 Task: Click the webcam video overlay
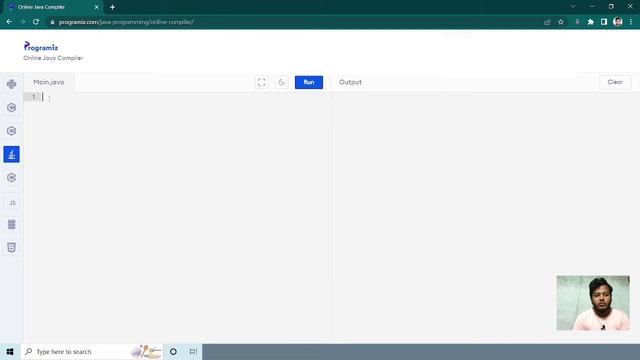point(593,303)
